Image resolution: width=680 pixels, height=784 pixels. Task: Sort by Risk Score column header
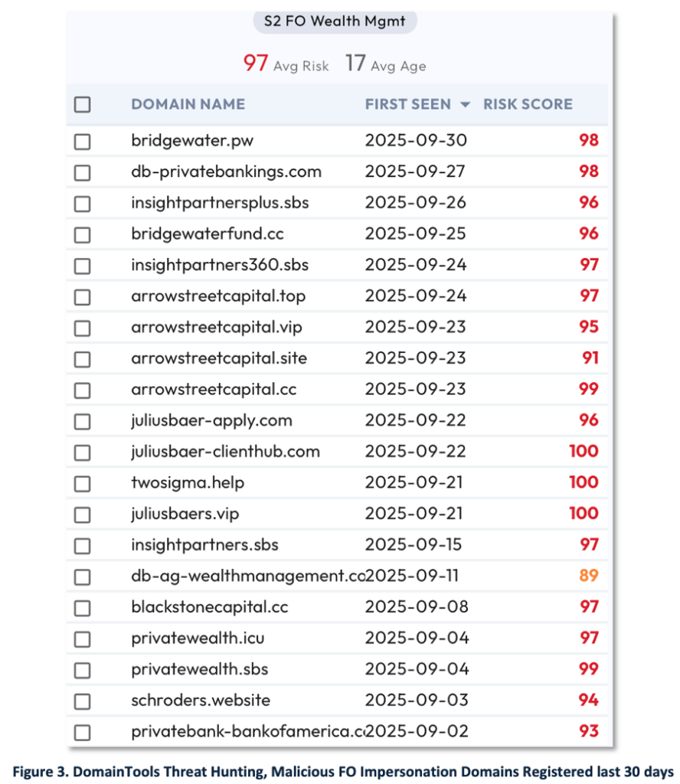pyautogui.click(x=528, y=104)
